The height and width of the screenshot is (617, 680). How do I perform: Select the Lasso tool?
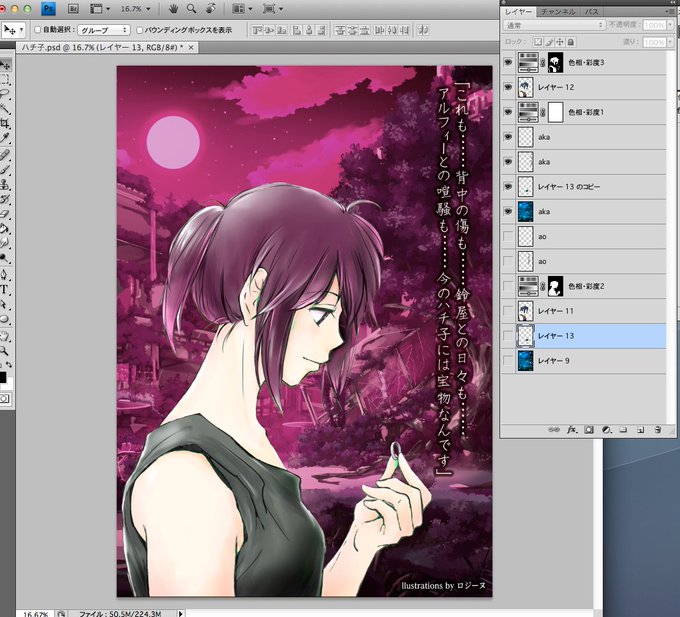pos(5,94)
